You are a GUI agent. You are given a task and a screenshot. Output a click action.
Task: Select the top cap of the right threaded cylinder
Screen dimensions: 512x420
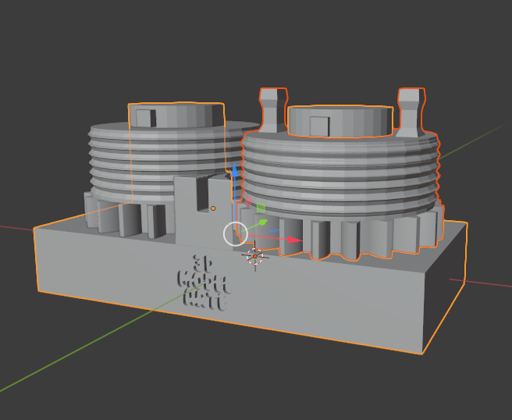point(340,122)
